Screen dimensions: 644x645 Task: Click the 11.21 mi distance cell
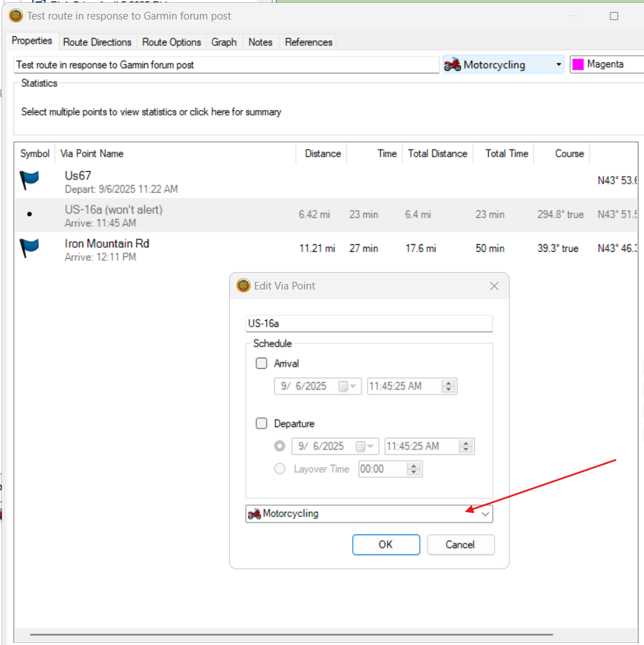point(317,248)
